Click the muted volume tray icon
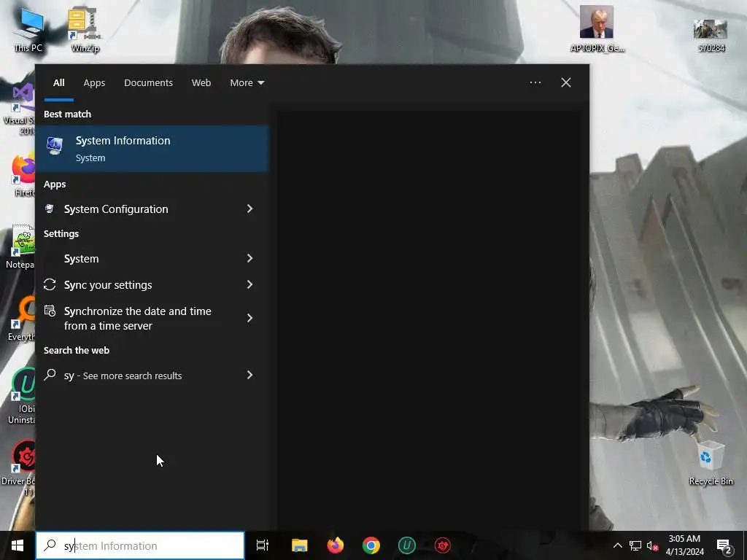Screen dimensions: 747x560 pos(652,545)
